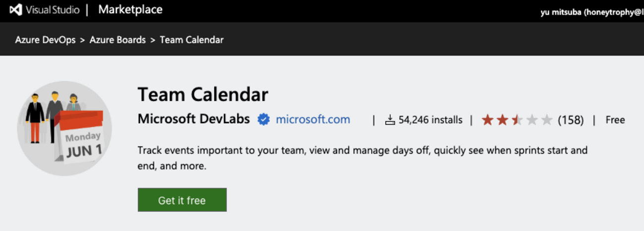Open the Marketplace home link
The image size is (644, 231).
pos(130,10)
